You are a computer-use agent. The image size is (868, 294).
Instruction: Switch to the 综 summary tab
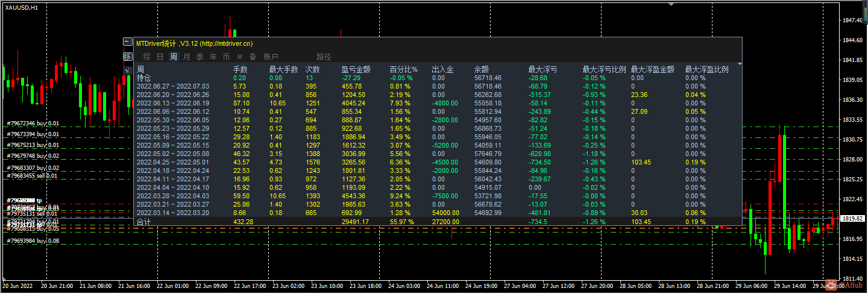pos(147,57)
